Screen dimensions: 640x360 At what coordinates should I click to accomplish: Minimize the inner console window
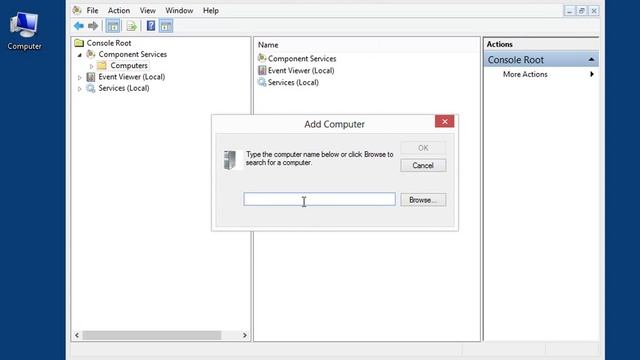click(569, 11)
